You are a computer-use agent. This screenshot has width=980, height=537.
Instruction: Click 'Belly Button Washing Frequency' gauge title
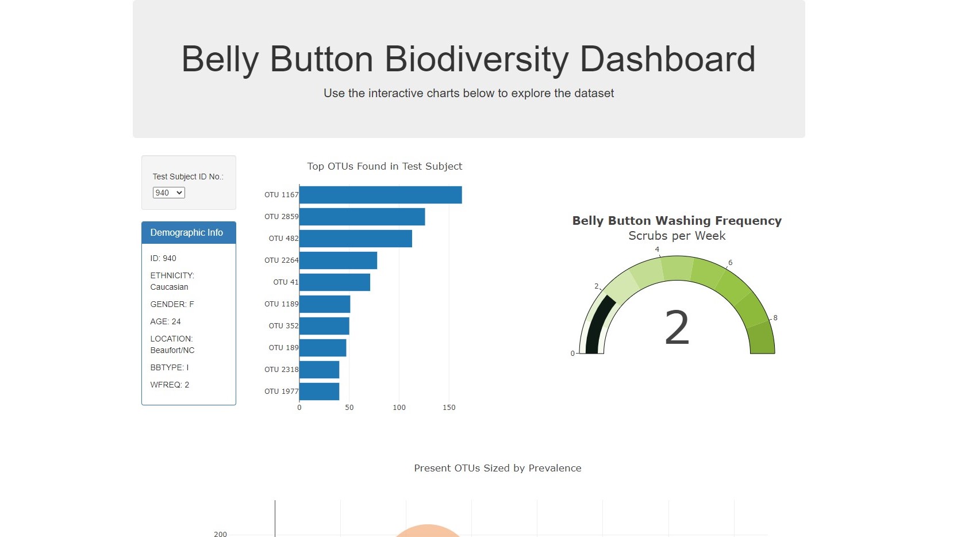pos(677,221)
